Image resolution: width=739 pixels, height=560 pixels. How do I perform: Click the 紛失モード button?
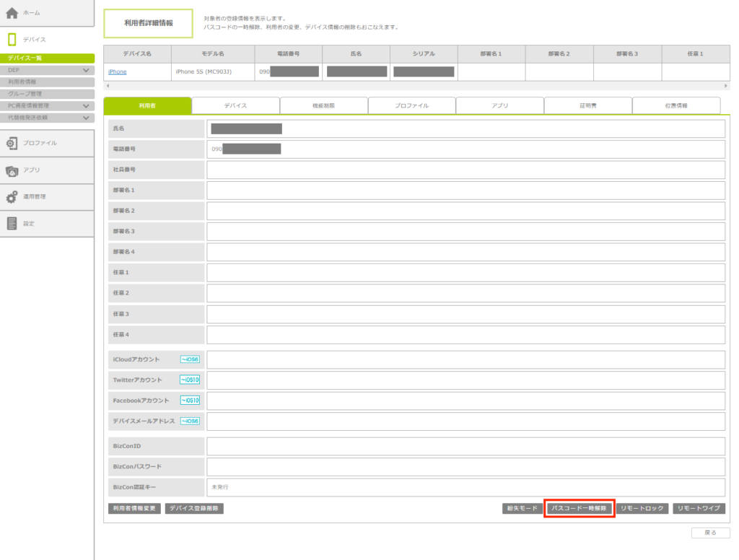coord(520,509)
